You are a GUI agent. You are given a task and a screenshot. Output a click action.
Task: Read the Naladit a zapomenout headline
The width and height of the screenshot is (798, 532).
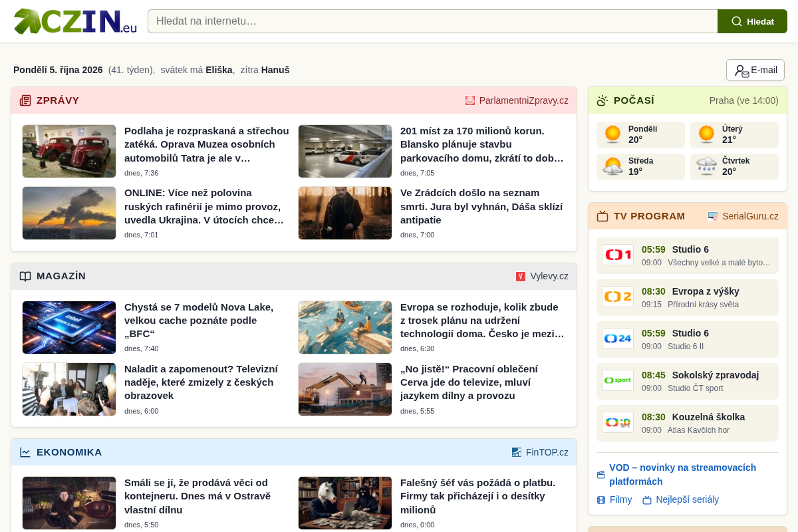(x=201, y=382)
